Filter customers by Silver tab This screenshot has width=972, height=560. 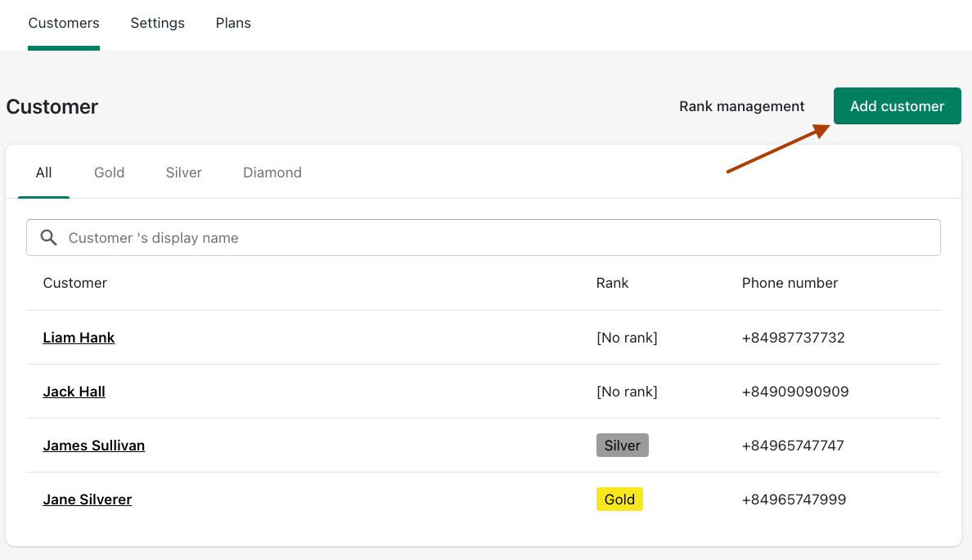coord(183,172)
